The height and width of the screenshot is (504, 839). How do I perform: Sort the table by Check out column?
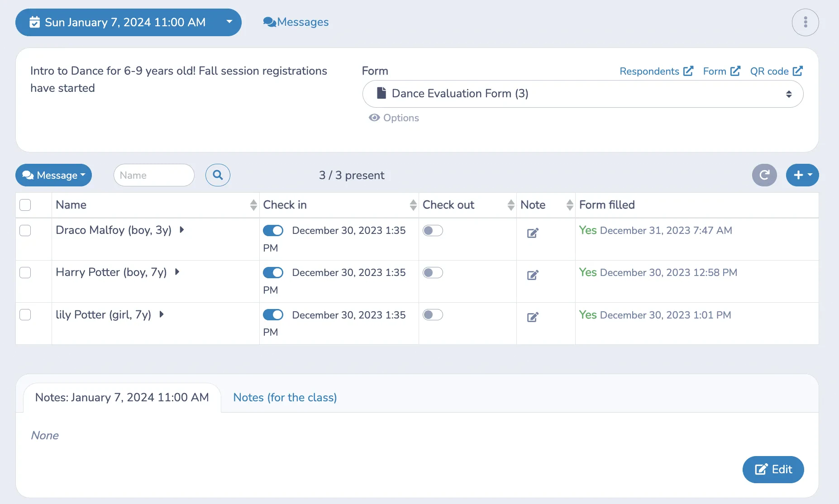(511, 205)
